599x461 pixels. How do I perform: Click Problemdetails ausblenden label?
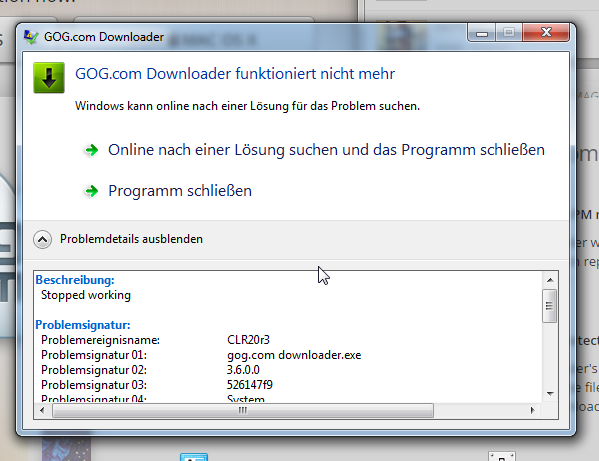[131, 239]
